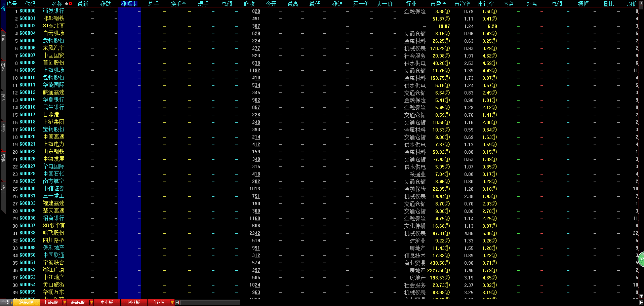Sort by the 外盘 column header
The height and width of the screenshot is (306, 644).
click(x=532, y=4)
